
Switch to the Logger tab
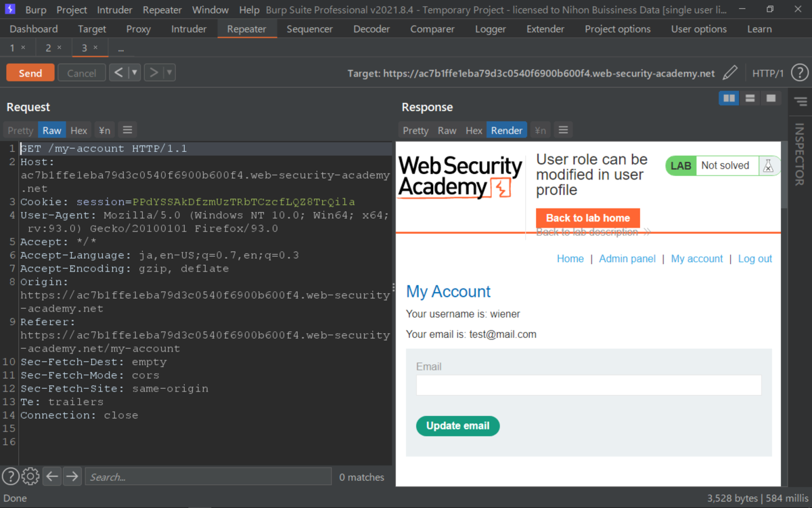coord(491,29)
